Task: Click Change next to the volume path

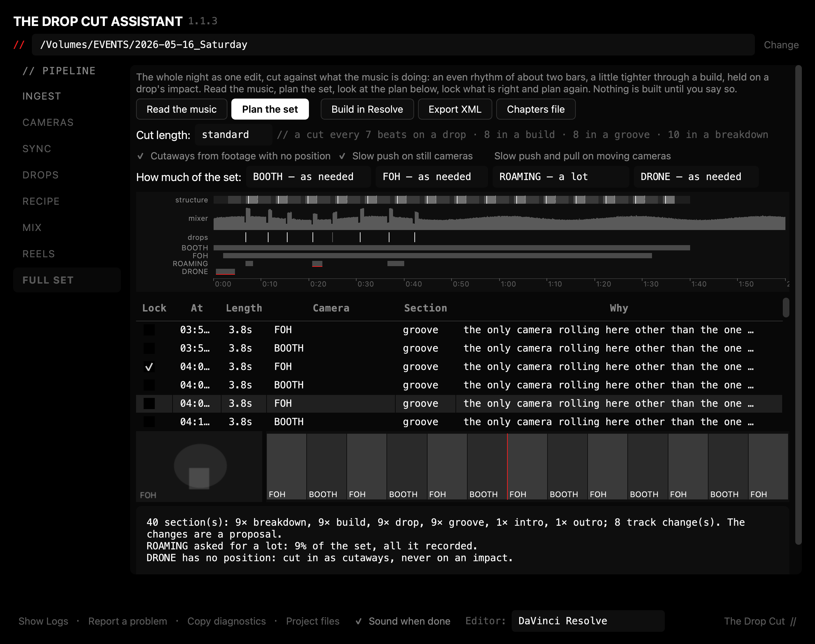Action: [x=781, y=45]
